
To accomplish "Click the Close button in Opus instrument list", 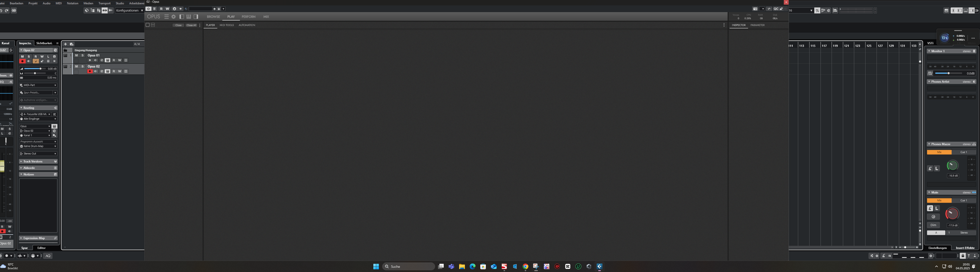I will [x=178, y=25].
